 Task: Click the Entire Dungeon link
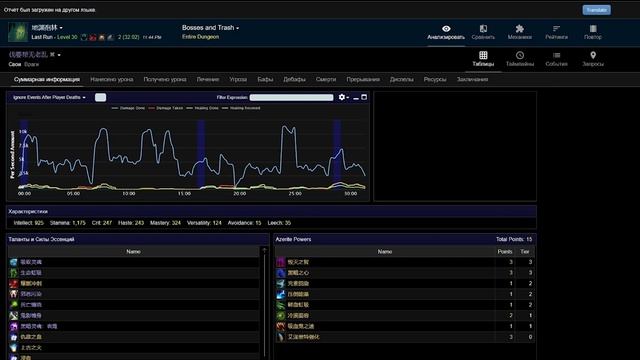(200, 37)
